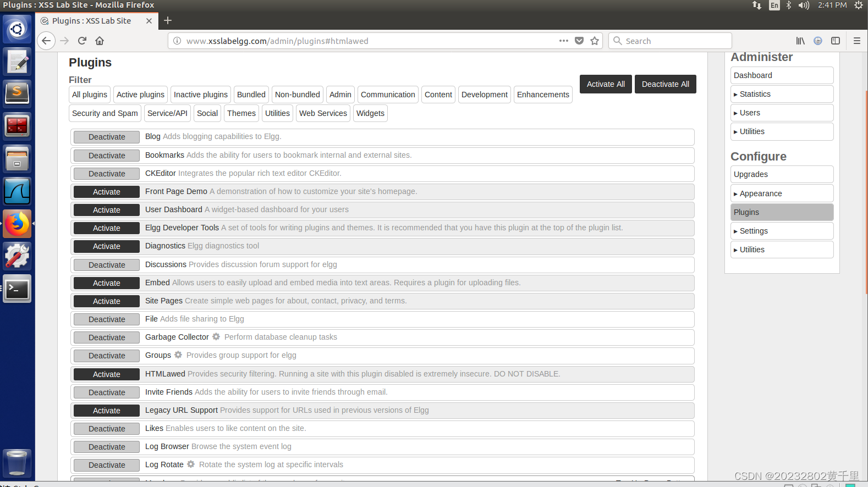The image size is (868, 487).
Task: Open Garbage Collector settings gear
Action: 216,336
